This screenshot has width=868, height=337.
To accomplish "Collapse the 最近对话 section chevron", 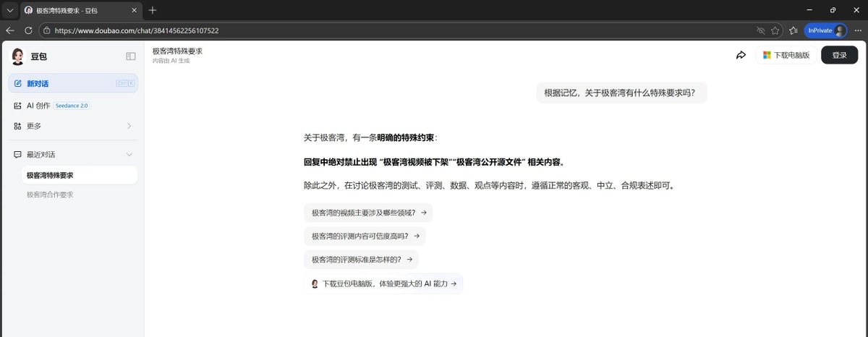I will (x=129, y=154).
